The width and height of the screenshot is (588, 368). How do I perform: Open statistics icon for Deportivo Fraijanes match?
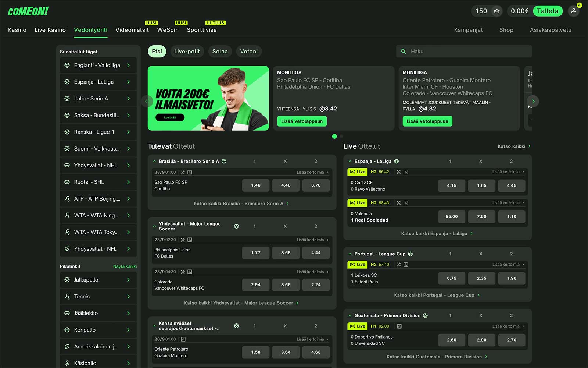pyautogui.click(x=399, y=326)
